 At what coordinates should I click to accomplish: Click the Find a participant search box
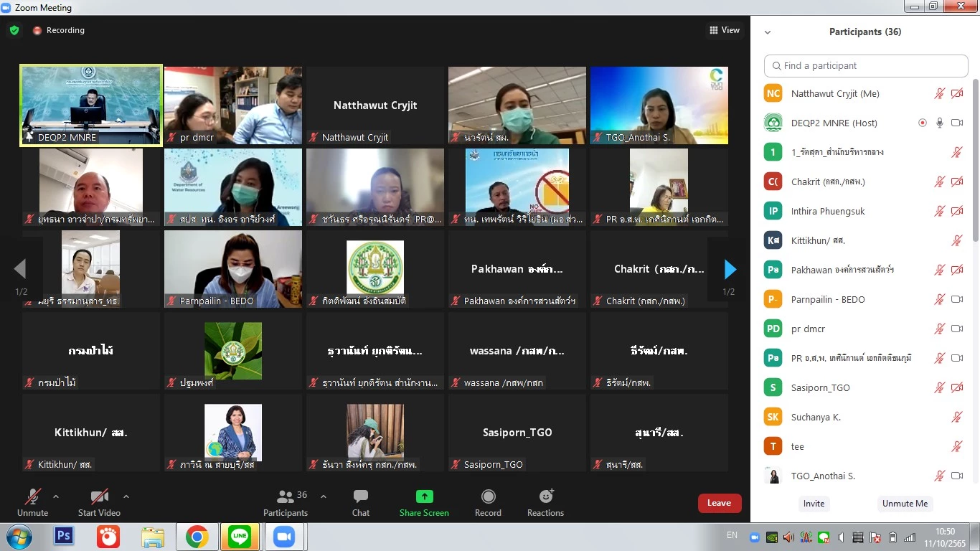(866, 66)
